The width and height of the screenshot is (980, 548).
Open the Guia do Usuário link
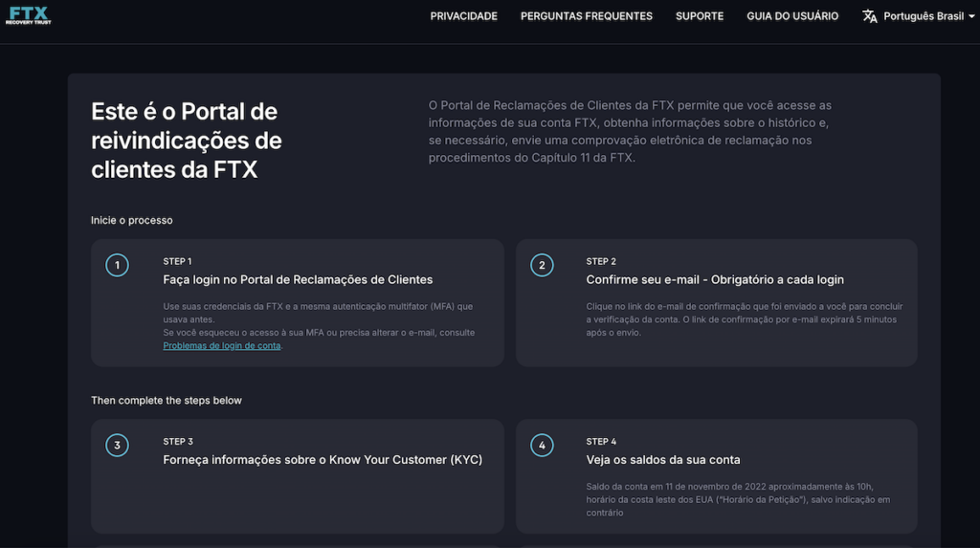[792, 16]
